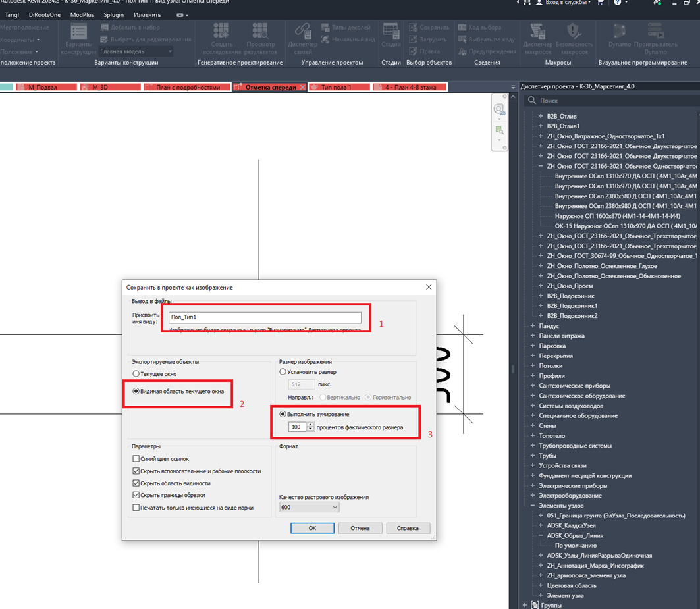Increase zoom percent with up stepper

coord(311,425)
